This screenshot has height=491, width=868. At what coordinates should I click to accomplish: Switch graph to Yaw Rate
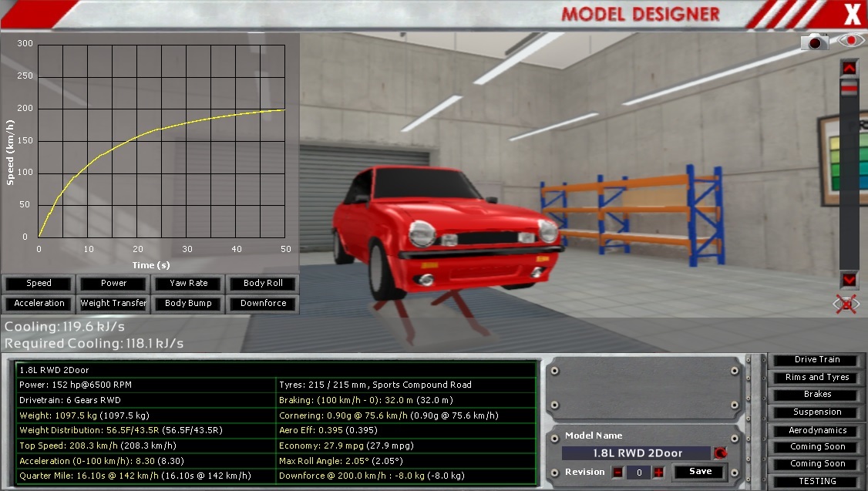[188, 284]
